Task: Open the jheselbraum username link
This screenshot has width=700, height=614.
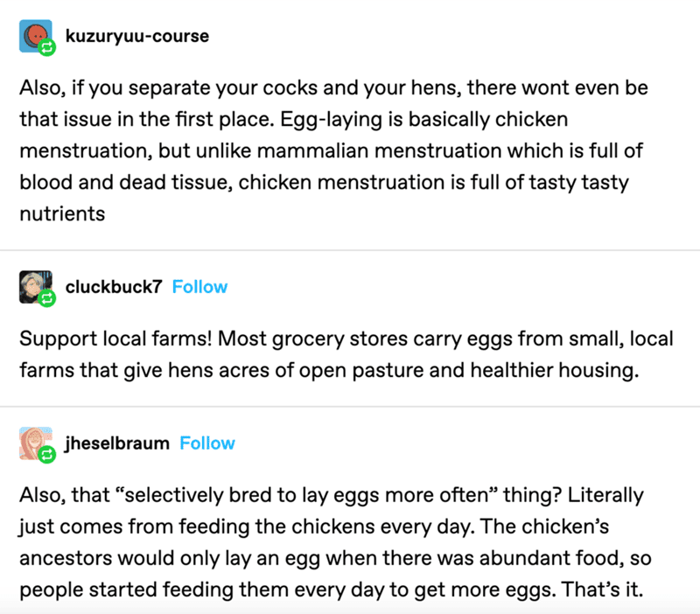Action: click(117, 443)
